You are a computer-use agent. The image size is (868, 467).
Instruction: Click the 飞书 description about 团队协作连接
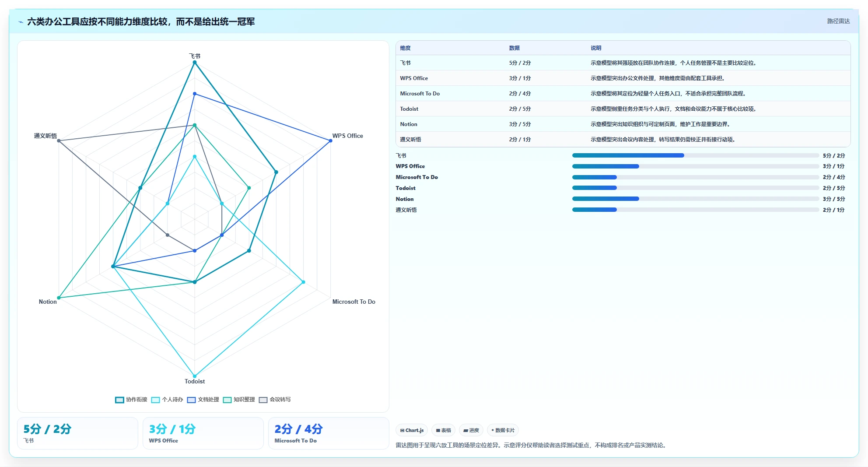674,63
